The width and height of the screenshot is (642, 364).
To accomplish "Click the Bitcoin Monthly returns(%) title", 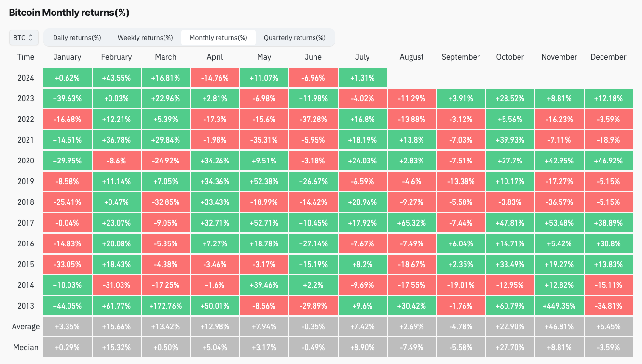I will [69, 13].
